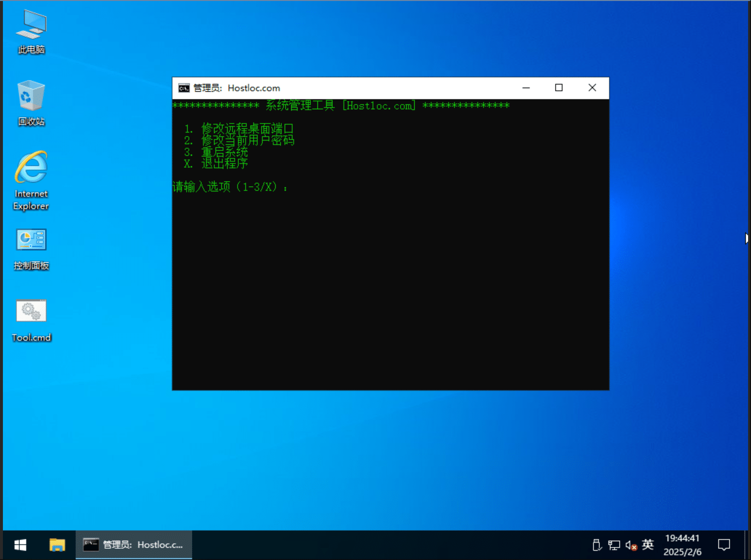Open the Windows Start menu
Screen dimensions: 751x560
(19, 544)
